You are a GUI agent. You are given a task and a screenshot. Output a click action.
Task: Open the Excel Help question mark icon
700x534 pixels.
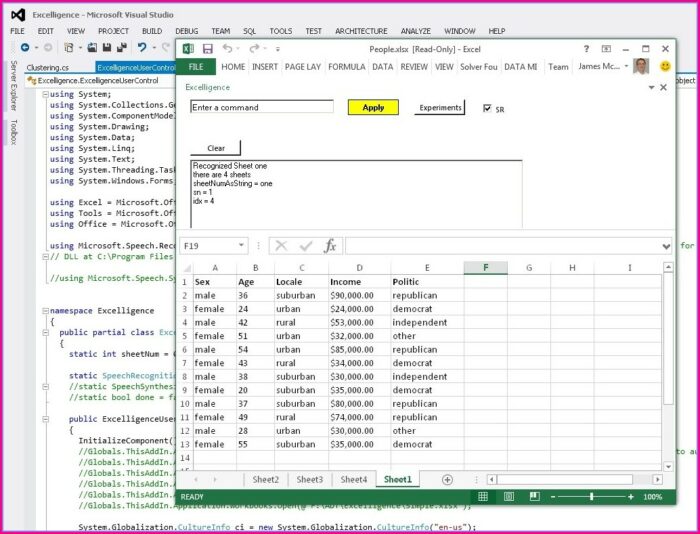(x=586, y=49)
